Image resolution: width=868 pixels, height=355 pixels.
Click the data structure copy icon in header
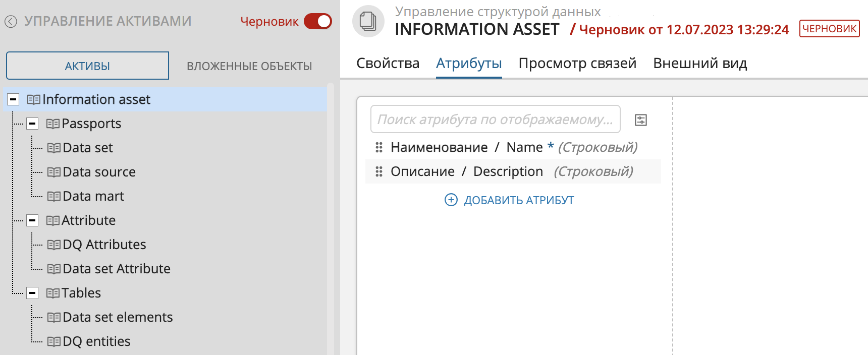(368, 21)
